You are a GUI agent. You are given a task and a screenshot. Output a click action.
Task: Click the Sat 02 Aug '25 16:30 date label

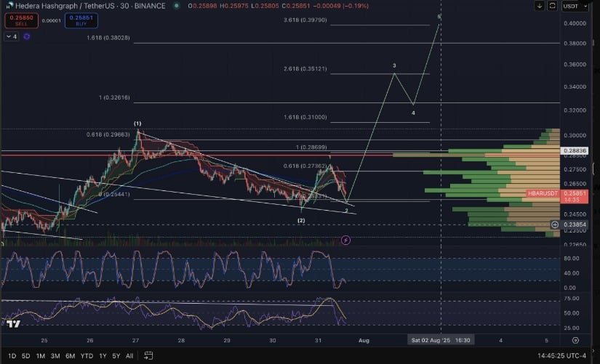point(441,340)
